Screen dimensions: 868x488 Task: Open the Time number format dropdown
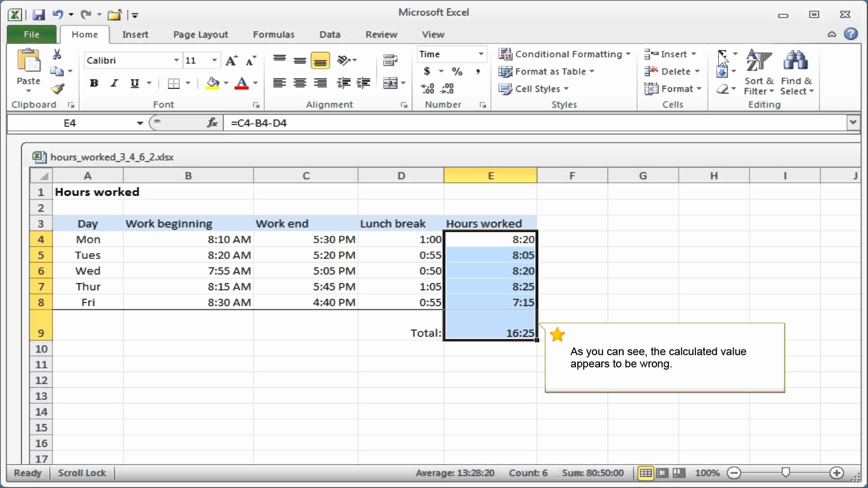click(x=481, y=54)
